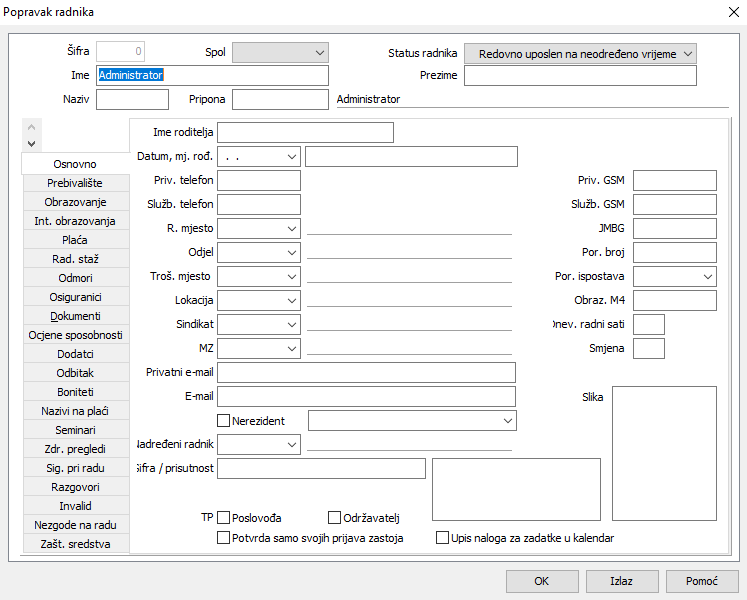Toggle Potvrda samo svojih prijava zastoja

coord(224,538)
